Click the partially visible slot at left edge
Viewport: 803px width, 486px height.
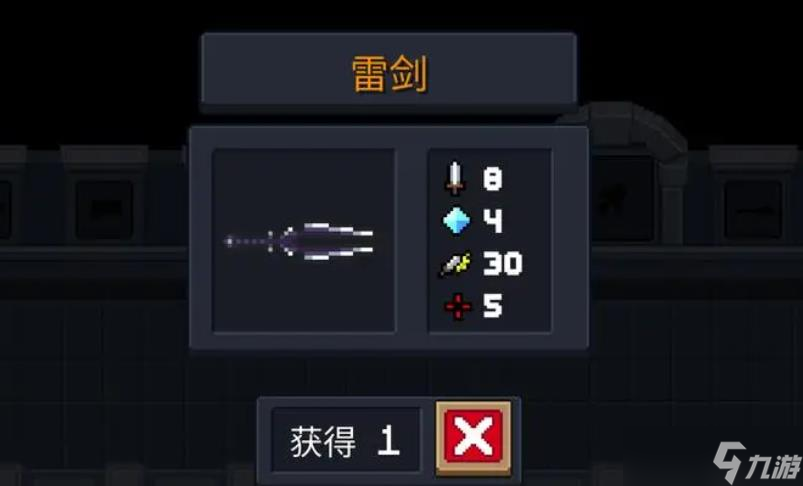click(5, 210)
